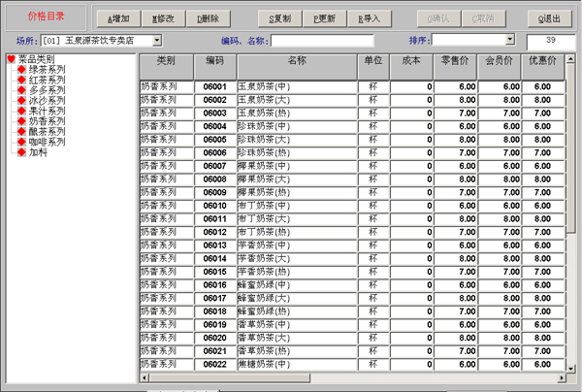Click the 成本 column header

(x=411, y=67)
